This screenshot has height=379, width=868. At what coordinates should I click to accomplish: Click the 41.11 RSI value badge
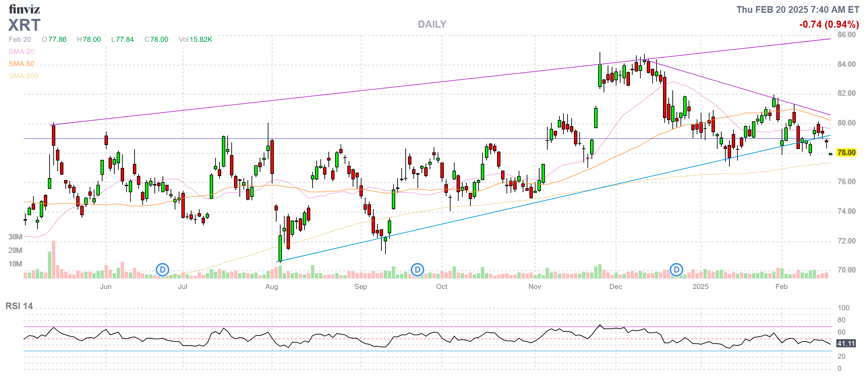point(846,344)
